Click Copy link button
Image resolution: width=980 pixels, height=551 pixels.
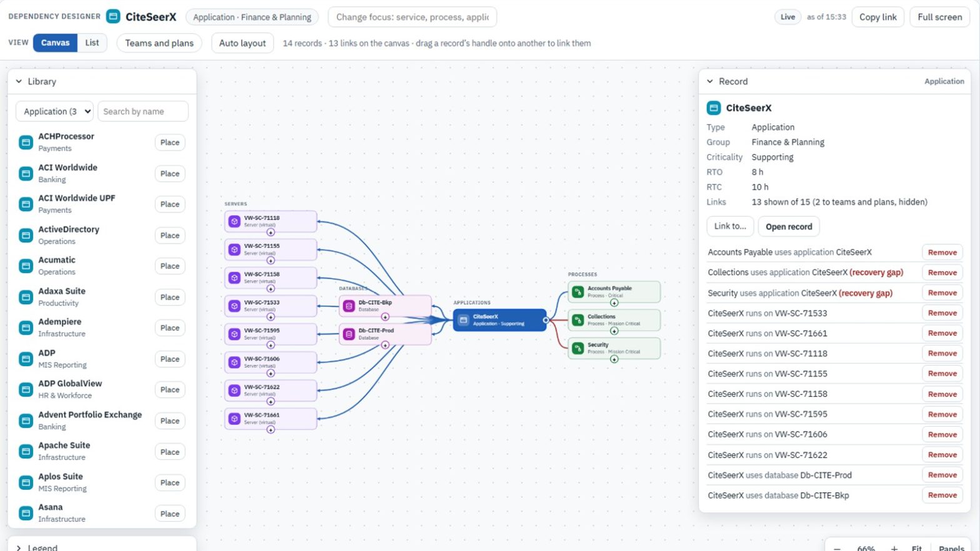click(x=877, y=17)
